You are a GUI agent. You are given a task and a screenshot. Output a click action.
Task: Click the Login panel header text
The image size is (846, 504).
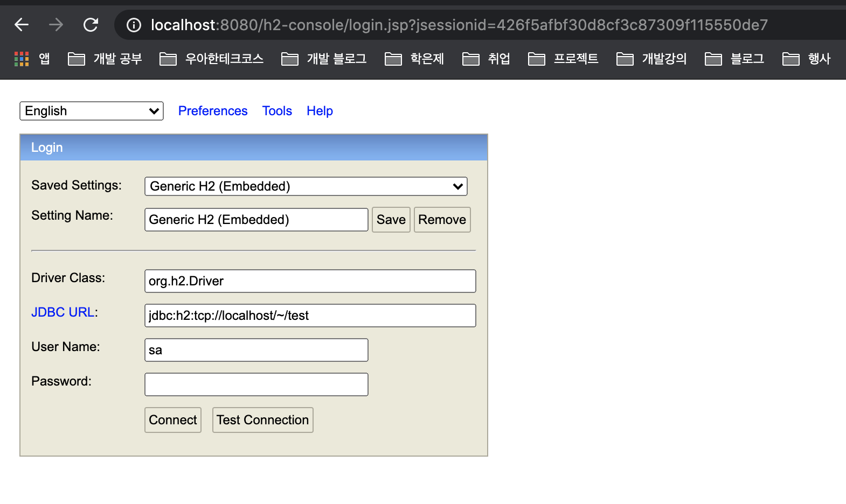tap(47, 148)
